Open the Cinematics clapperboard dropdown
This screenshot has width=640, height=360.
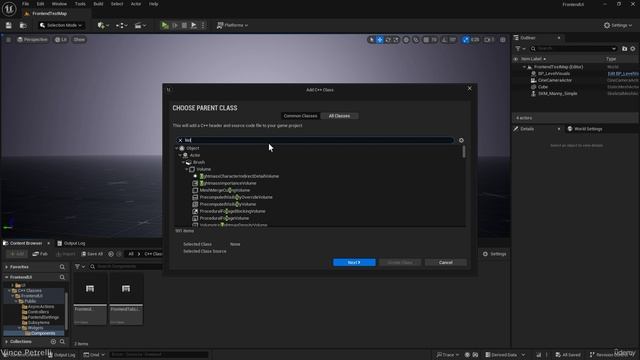pos(140,25)
